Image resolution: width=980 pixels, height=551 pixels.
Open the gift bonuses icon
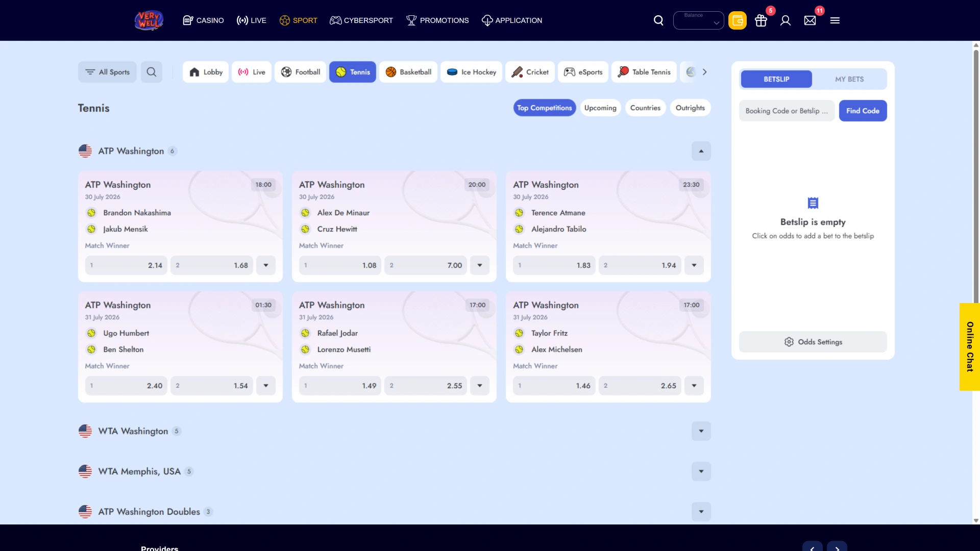pyautogui.click(x=761, y=20)
